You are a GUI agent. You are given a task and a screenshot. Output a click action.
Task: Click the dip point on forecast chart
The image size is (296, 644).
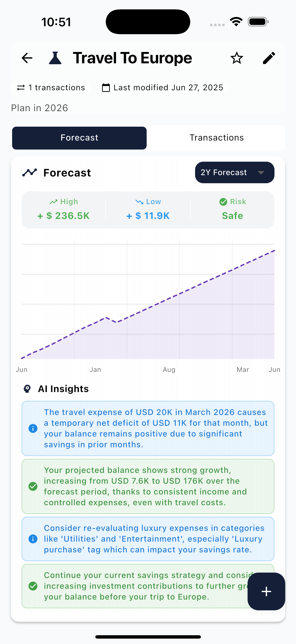(116, 322)
